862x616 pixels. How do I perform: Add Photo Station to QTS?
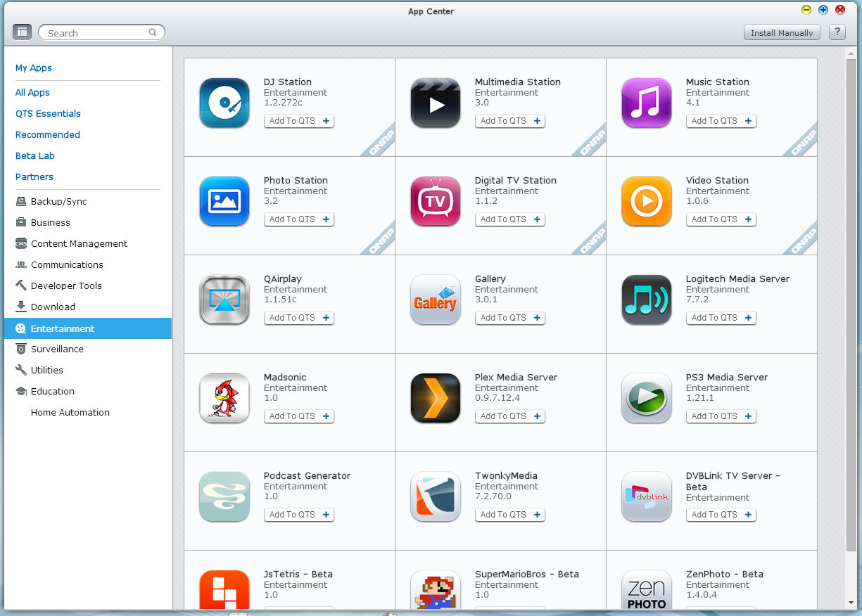(299, 219)
